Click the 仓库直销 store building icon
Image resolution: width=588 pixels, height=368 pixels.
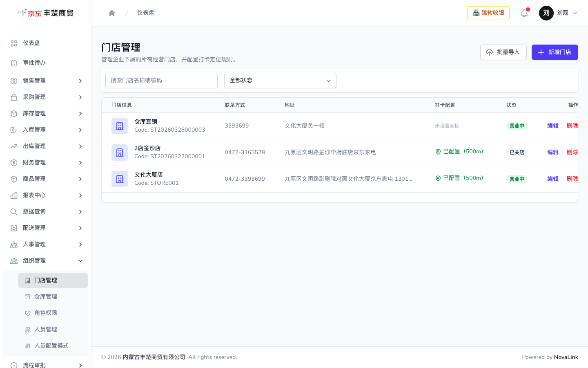click(x=120, y=126)
